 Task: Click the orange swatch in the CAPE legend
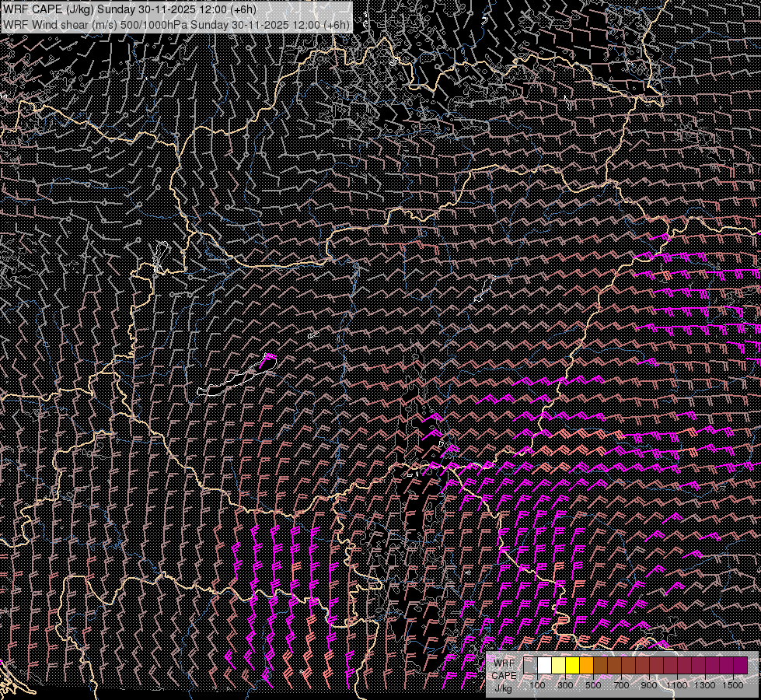(x=587, y=666)
